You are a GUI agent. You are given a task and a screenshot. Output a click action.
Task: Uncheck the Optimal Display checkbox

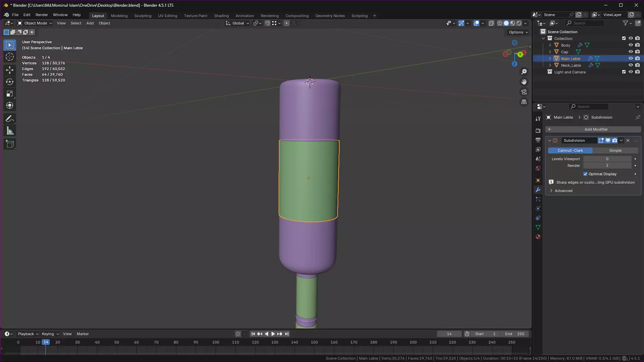coord(585,174)
